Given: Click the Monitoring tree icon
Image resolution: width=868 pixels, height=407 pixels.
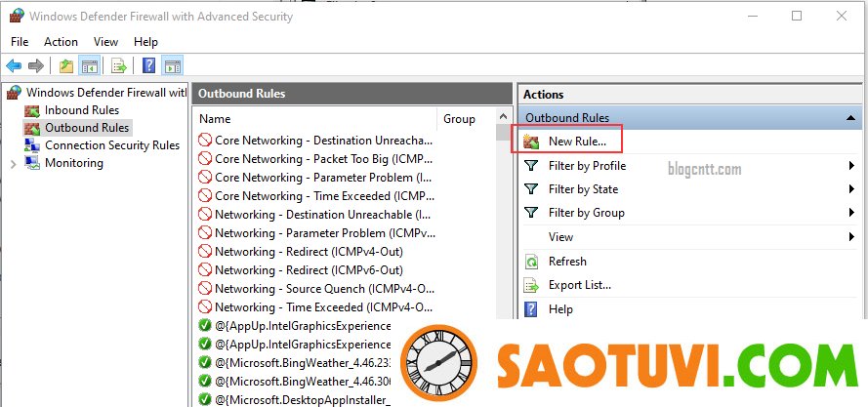Looking at the screenshot, I should click(x=32, y=163).
